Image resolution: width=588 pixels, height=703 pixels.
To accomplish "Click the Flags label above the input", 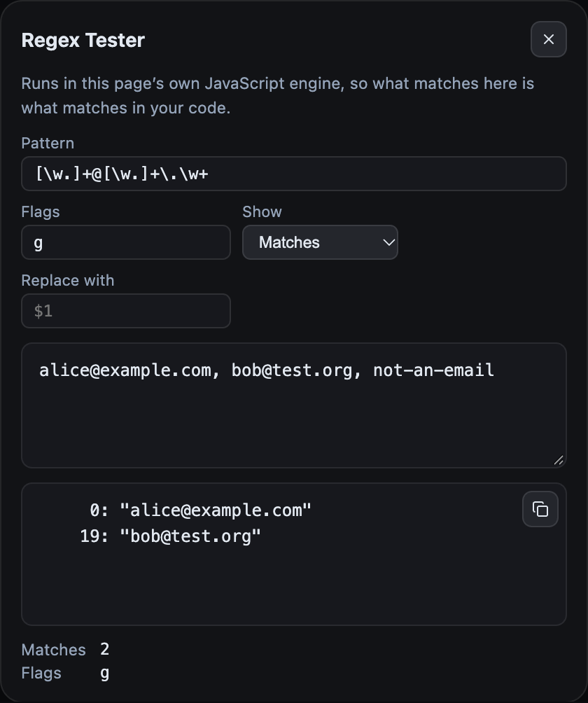I will [x=41, y=211].
